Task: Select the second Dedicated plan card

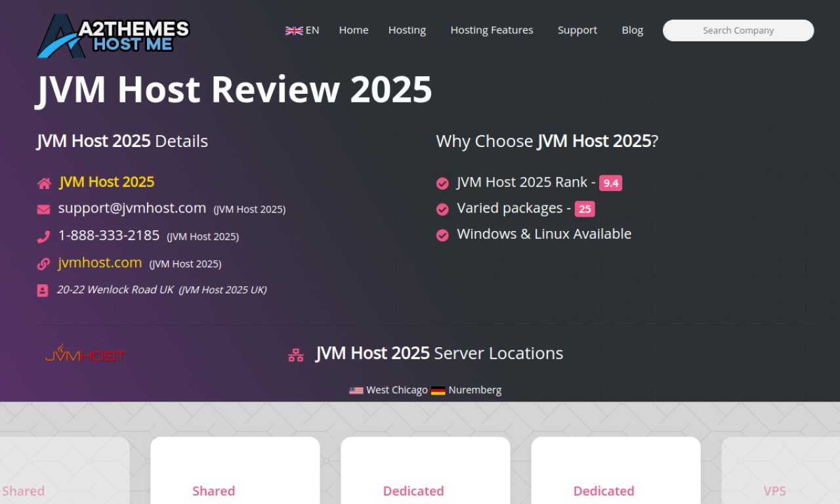Action: coord(616,471)
